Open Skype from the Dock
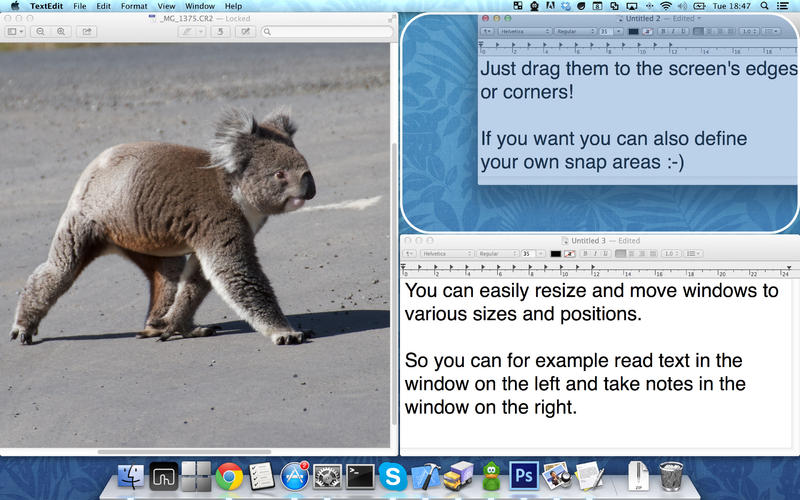This screenshot has width=800, height=500. 392,476
